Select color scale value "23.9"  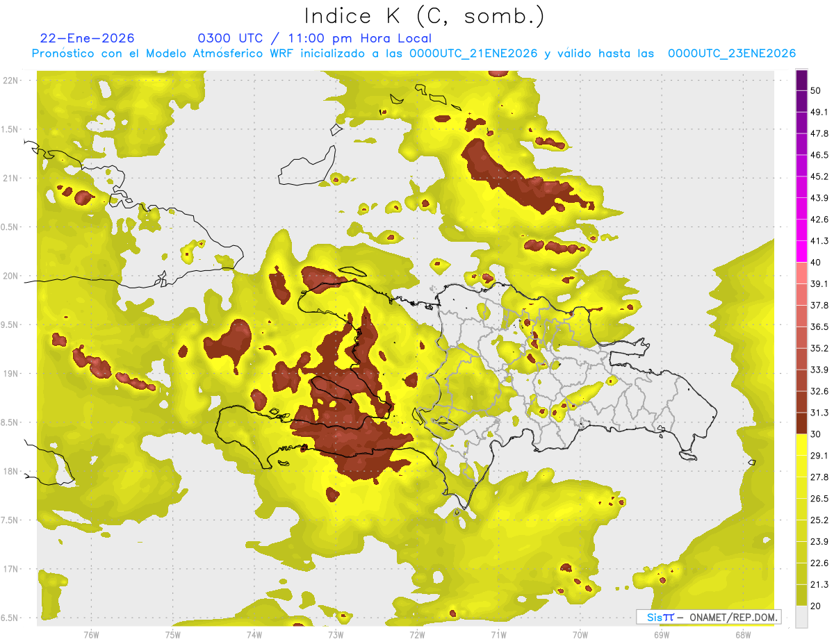tap(819, 542)
